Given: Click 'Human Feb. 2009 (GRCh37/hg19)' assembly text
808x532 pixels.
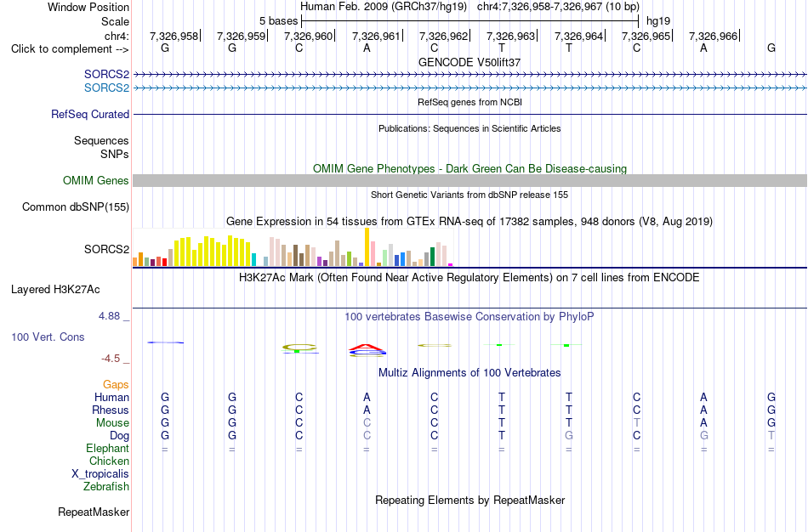Looking at the screenshot, I should click(x=384, y=7).
